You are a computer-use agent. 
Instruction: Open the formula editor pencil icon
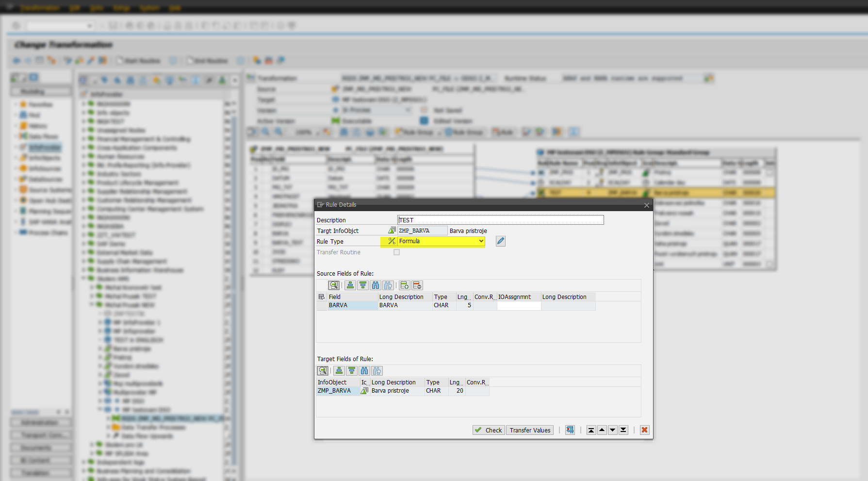pos(500,241)
